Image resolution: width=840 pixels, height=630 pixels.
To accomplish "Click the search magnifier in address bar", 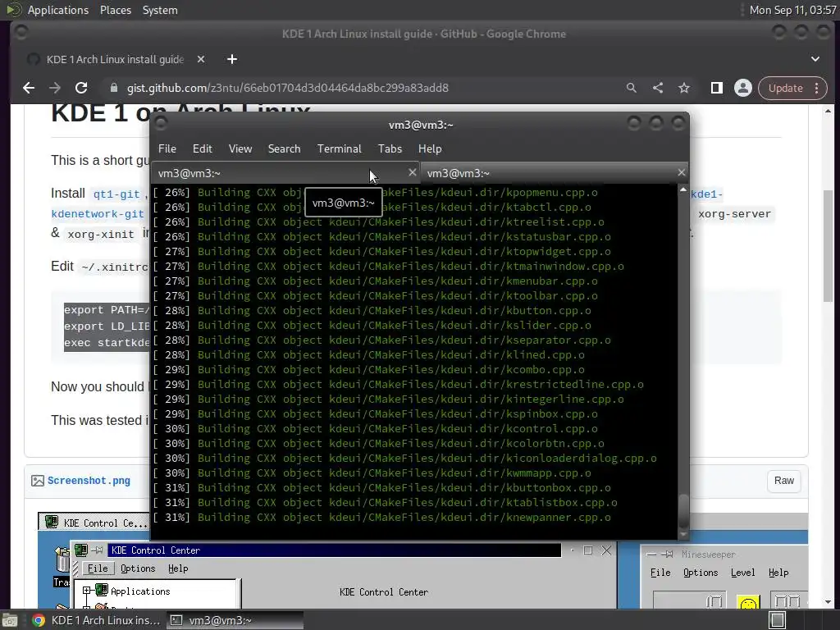I will (632, 88).
